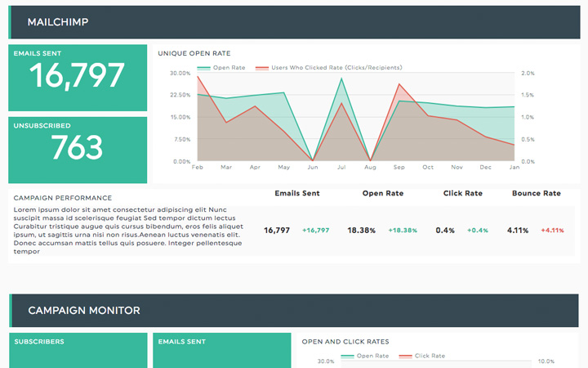Screen dimensions: 588x368
Task: Click the Emails Sent column header
Action: coord(297,193)
